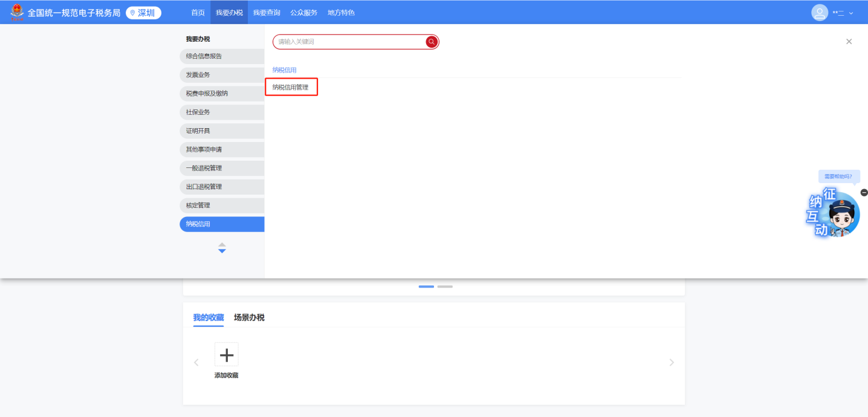Image resolution: width=868 pixels, height=417 pixels.
Task: Click the red search magnifier icon
Action: click(432, 42)
